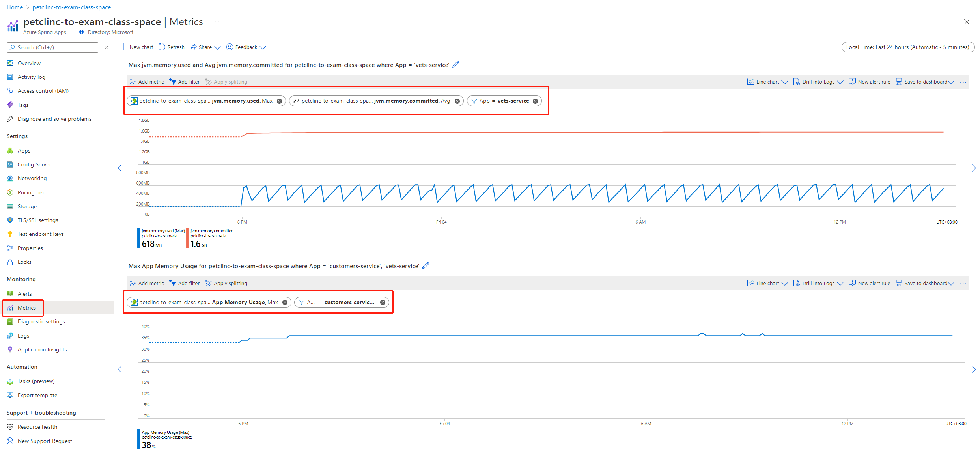Image resolution: width=980 pixels, height=454 pixels.
Task: Remove the App = vets-service filter tag
Action: click(x=536, y=101)
